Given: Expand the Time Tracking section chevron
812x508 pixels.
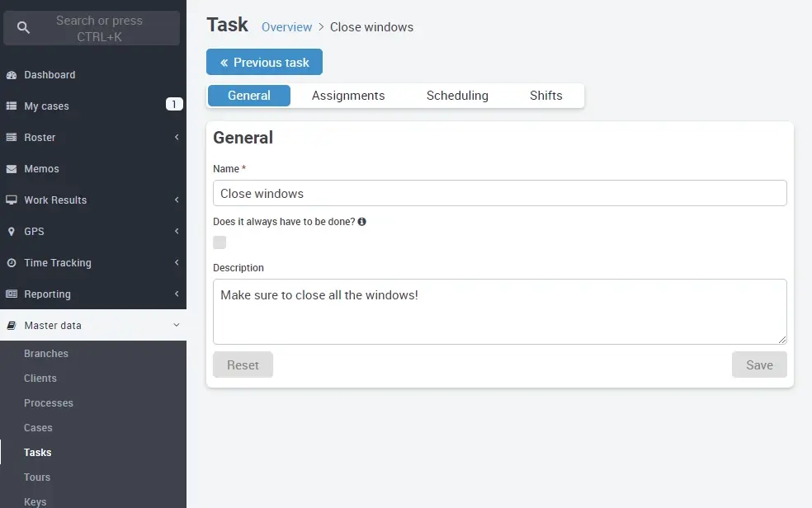Looking at the screenshot, I should 175,262.
